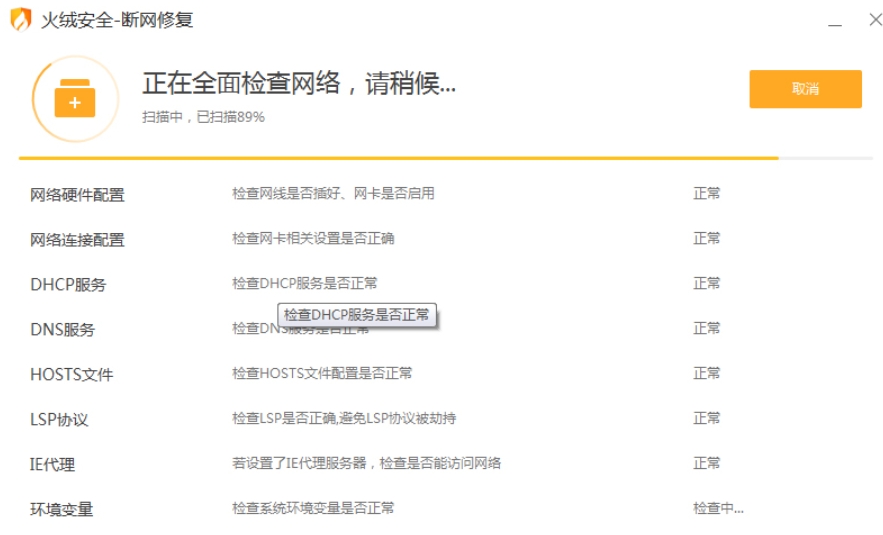Click the 正在全面检查网络 heading text
The image size is (883, 535).
pos(299,84)
